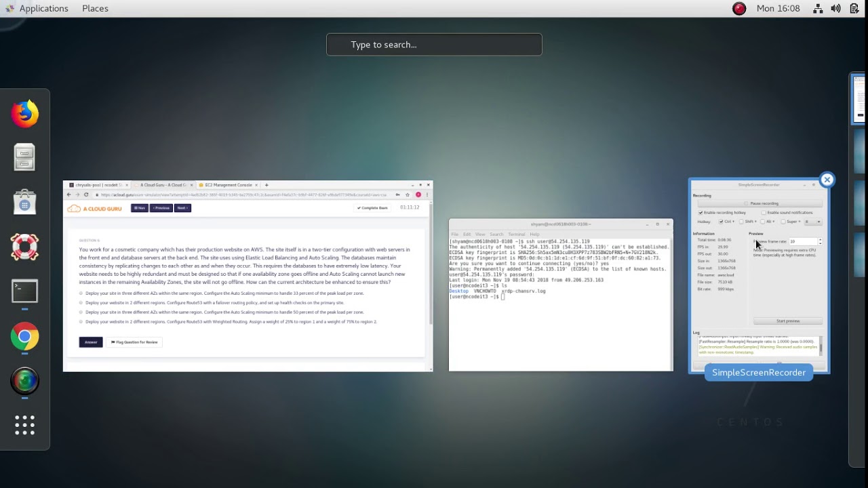Click Preview frame rate stepper arrows
868x488 pixels.
(x=820, y=241)
